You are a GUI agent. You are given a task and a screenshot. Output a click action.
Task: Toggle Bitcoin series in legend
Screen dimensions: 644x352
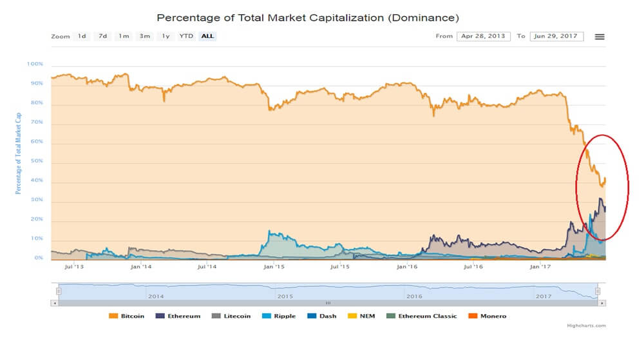point(128,316)
